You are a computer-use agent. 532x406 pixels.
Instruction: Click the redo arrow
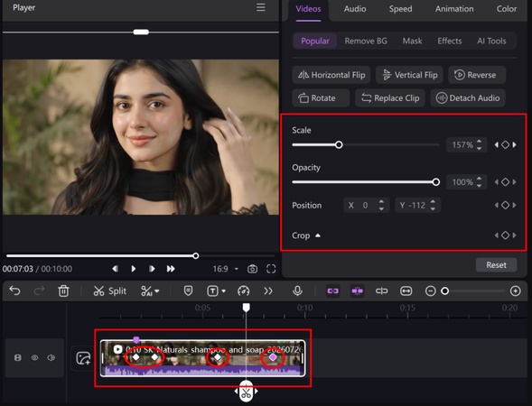click(x=39, y=291)
